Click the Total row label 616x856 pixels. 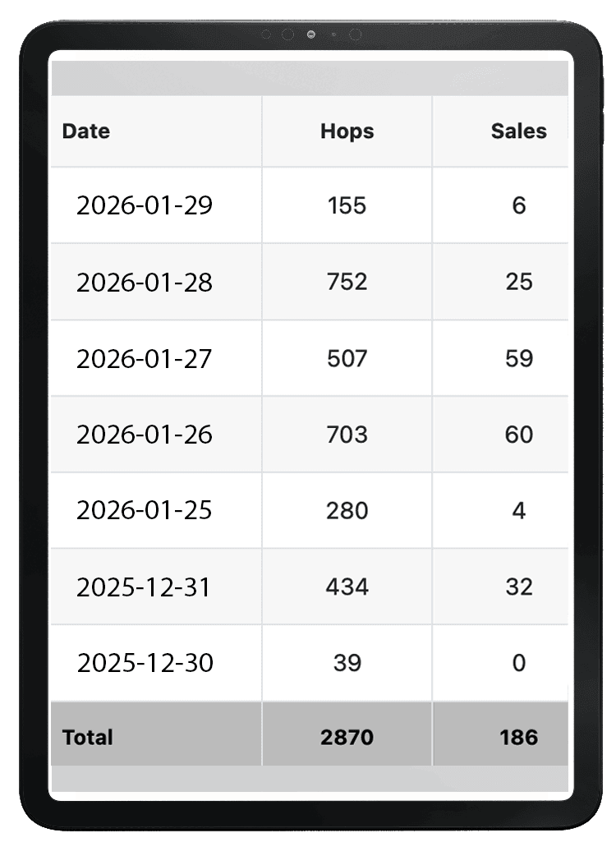pyautogui.click(x=88, y=737)
